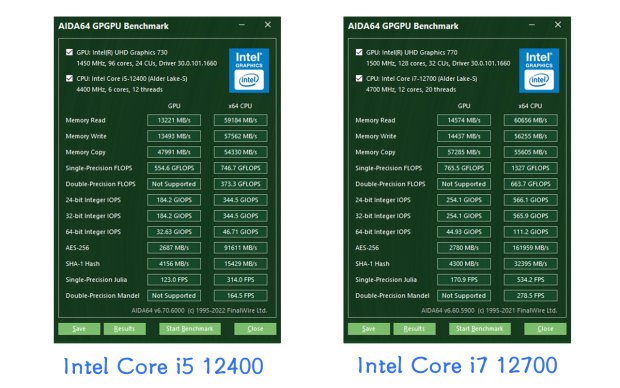620x388 pixels.
Task: Select CPU Memory Copy value 55605 MB/s
Action: (531, 152)
